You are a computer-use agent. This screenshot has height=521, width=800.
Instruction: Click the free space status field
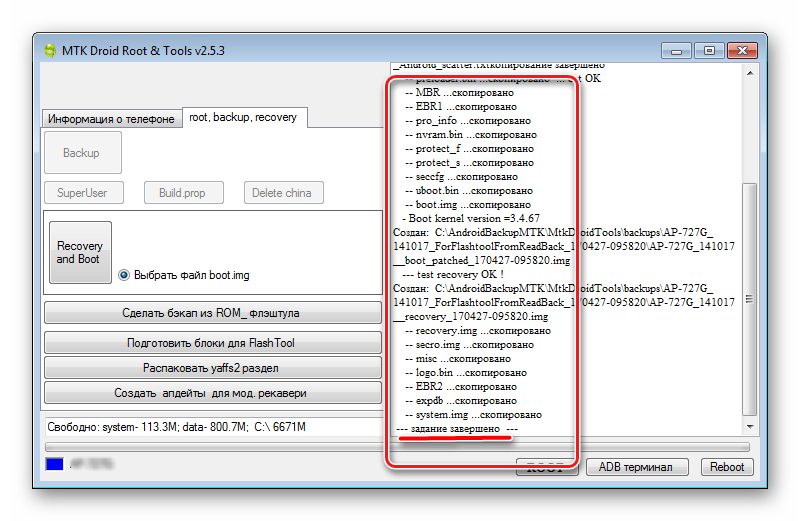[x=214, y=427]
